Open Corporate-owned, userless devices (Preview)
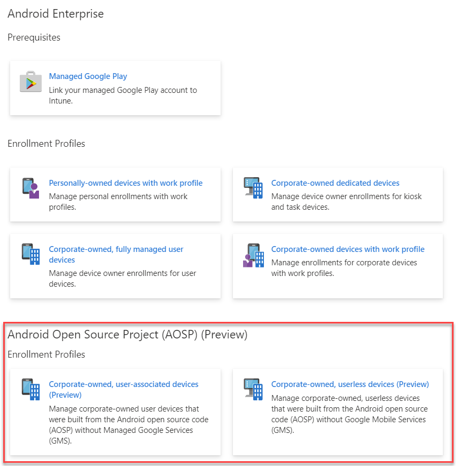 click(x=350, y=384)
